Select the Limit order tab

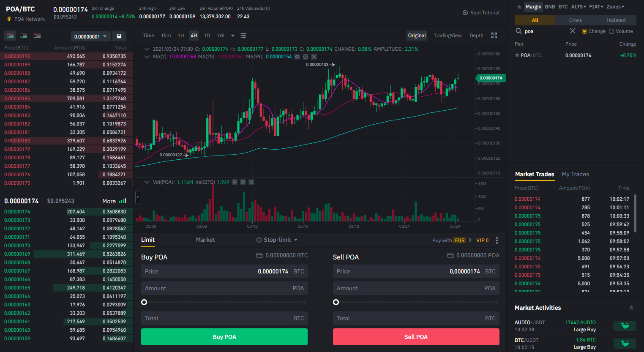point(148,240)
